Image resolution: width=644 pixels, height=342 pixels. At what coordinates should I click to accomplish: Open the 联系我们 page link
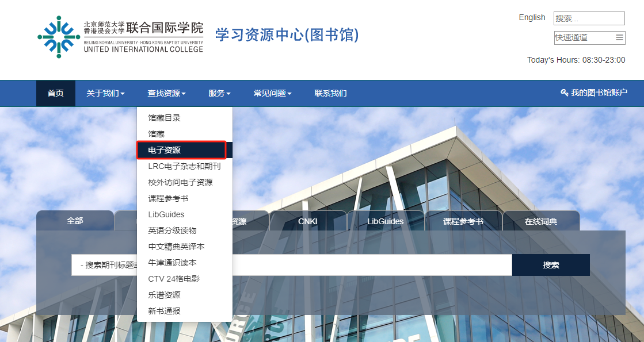(x=330, y=93)
